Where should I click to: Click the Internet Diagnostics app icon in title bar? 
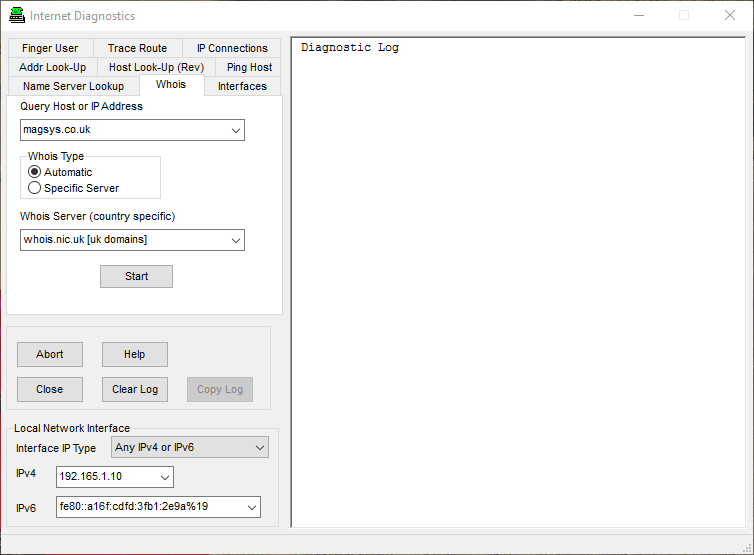(17, 15)
